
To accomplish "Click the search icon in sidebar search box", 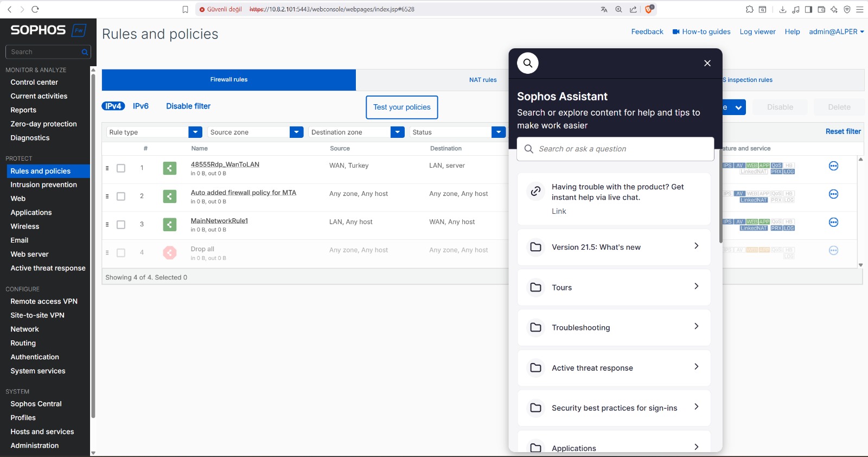I will coord(85,52).
